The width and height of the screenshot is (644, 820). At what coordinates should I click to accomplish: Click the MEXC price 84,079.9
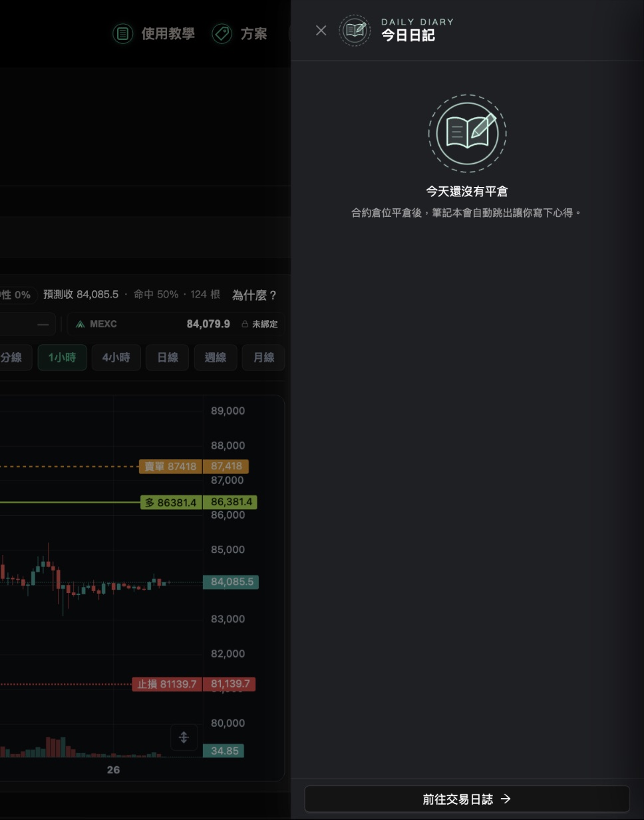pos(208,324)
